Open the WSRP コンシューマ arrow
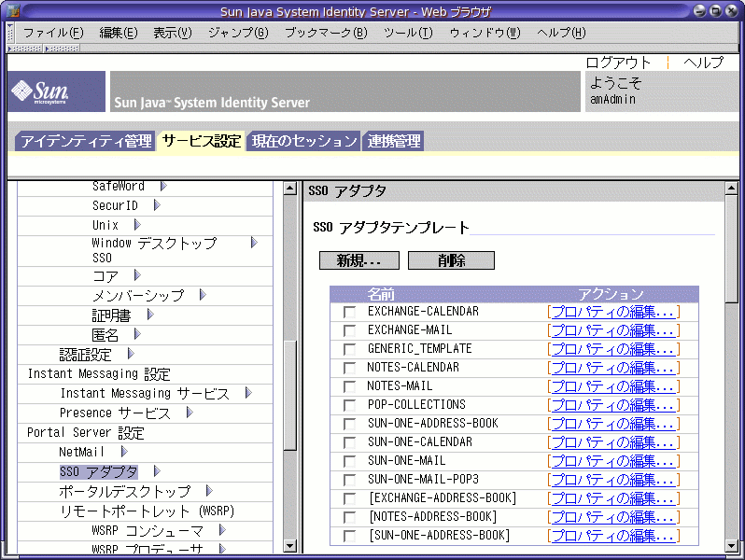The height and width of the screenshot is (560, 745). click(222, 530)
